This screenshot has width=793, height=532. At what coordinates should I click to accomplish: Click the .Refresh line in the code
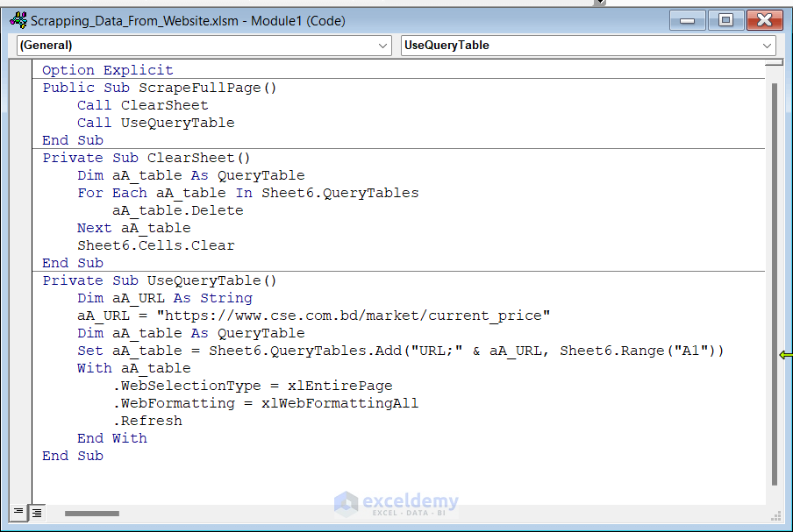pyautogui.click(x=147, y=421)
